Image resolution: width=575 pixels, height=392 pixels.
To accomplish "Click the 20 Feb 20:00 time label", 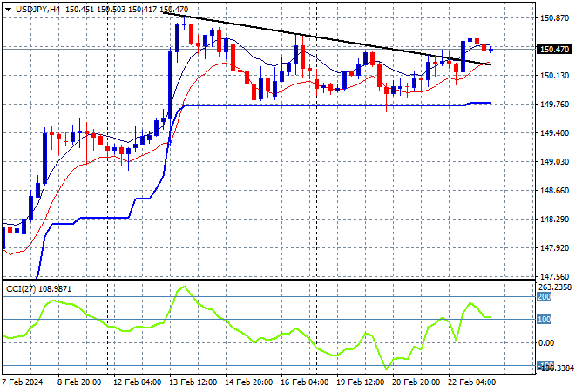I will [x=416, y=382].
